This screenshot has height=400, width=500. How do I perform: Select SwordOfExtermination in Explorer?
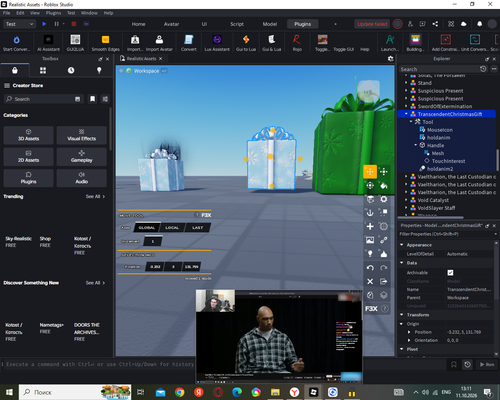[x=445, y=106]
